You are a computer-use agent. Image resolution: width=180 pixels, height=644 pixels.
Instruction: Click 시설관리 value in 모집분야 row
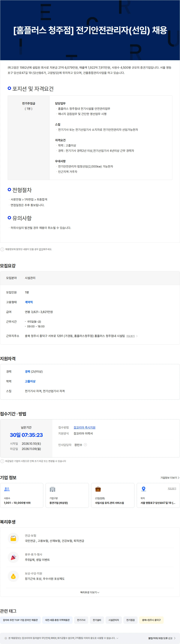click(x=30, y=278)
